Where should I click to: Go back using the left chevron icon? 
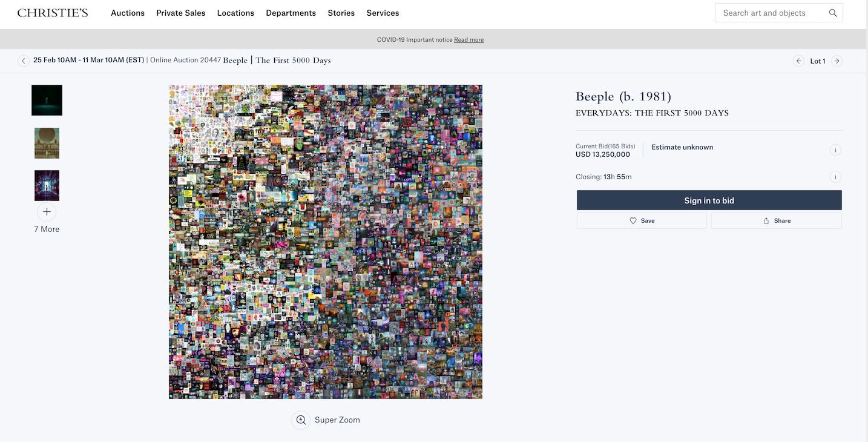[x=24, y=61]
